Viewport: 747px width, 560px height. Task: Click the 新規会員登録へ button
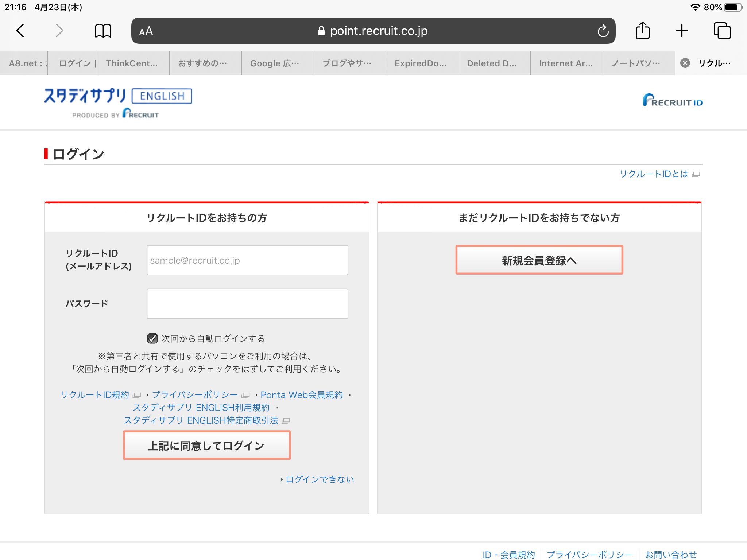pyautogui.click(x=539, y=260)
